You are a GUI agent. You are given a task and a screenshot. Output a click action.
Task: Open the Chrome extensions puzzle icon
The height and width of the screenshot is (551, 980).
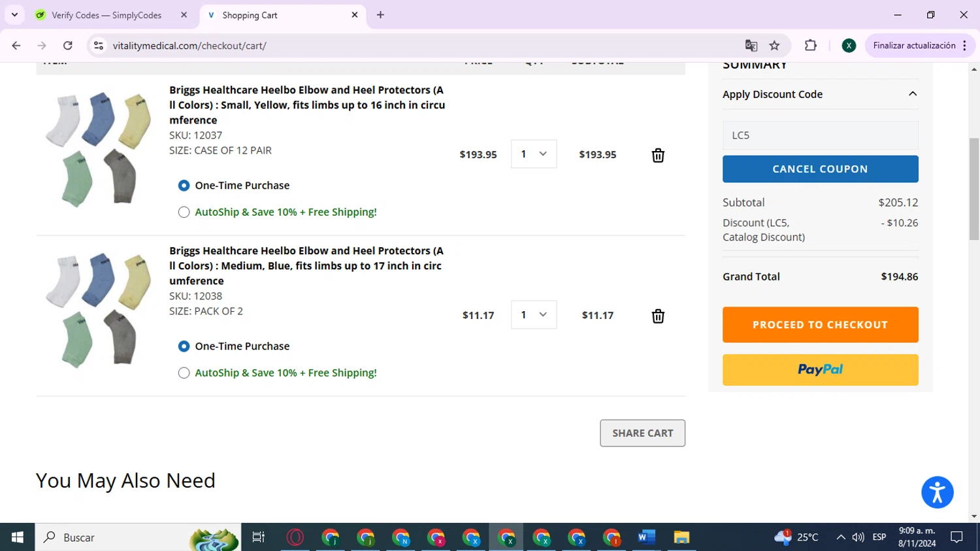[x=811, y=46]
